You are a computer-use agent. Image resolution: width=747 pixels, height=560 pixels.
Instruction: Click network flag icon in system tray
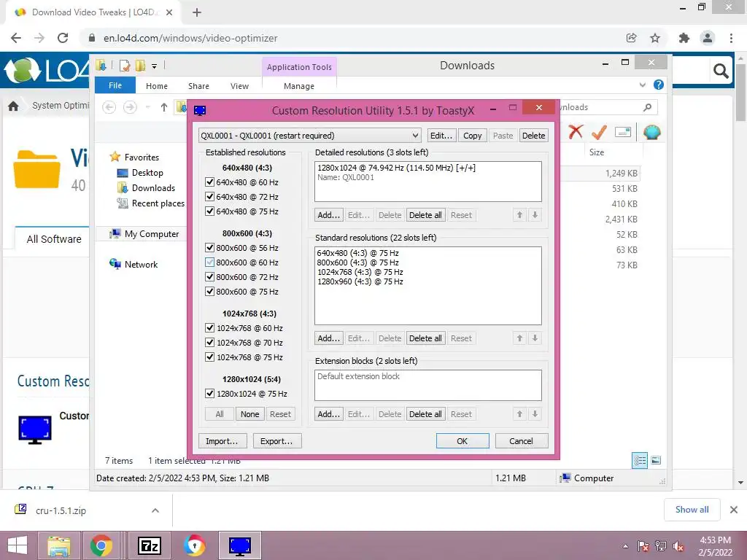point(643,546)
